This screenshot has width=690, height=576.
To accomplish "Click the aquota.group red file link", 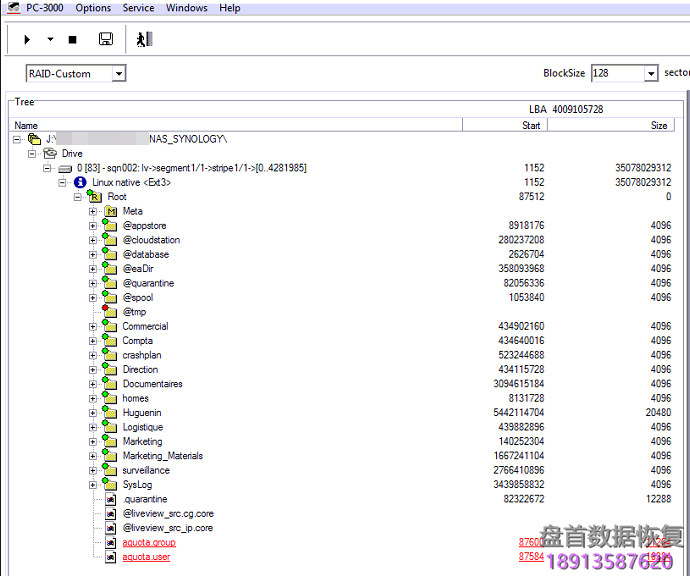I will (148, 543).
